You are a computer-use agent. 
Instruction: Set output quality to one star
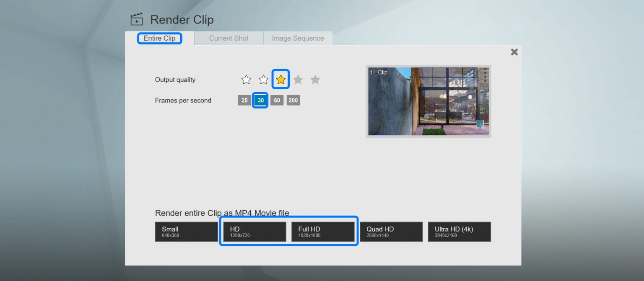pos(246,79)
